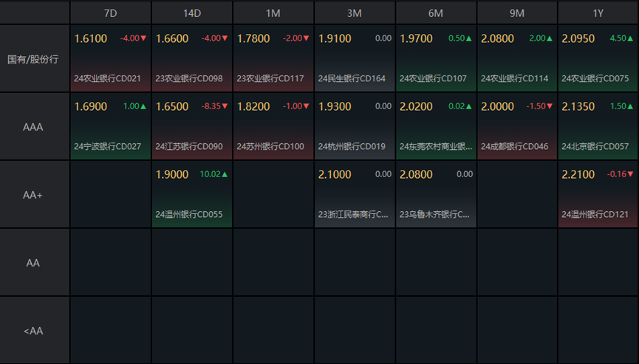Click green up arrow beside 10.02
The height and width of the screenshot is (364, 639).
click(x=225, y=174)
